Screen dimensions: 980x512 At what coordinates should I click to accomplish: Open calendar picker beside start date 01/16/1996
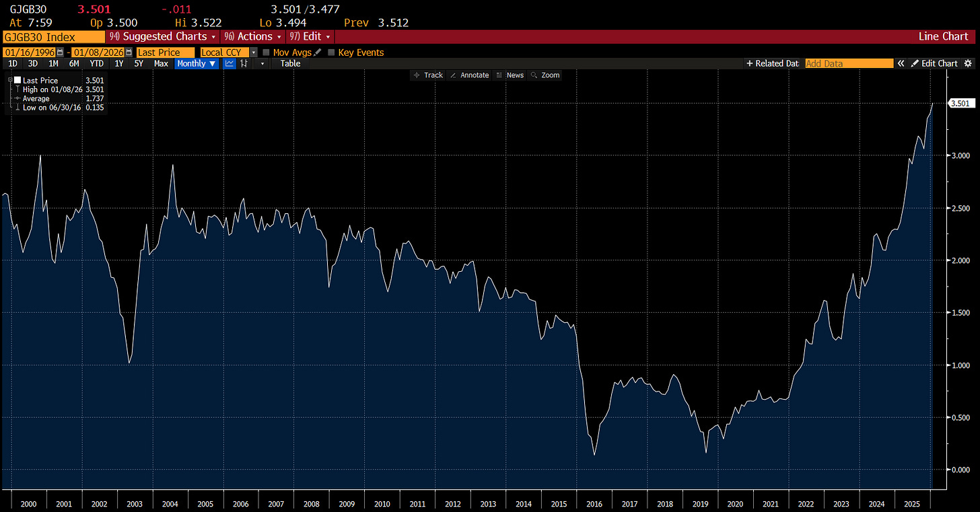point(61,52)
